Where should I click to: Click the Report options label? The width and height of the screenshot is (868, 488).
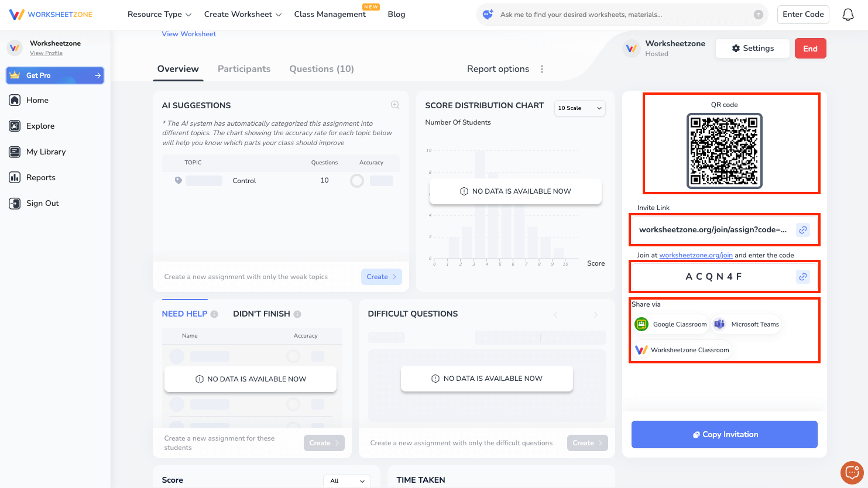(498, 69)
